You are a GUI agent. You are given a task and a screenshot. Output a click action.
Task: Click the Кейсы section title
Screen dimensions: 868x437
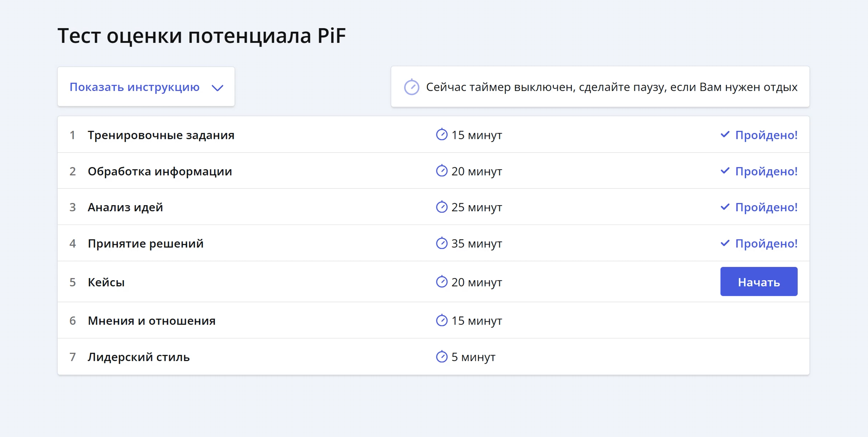coord(106,282)
